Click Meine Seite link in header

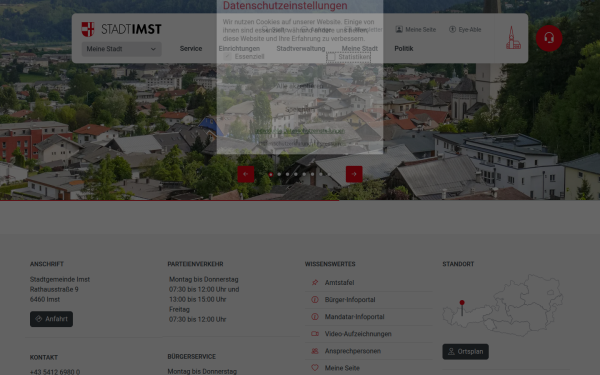[x=421, y=29]
